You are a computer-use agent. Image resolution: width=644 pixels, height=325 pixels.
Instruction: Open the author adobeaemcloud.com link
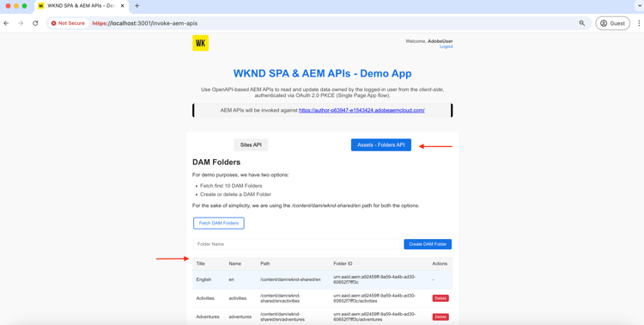pyautogui.click(x=361, y=111)
